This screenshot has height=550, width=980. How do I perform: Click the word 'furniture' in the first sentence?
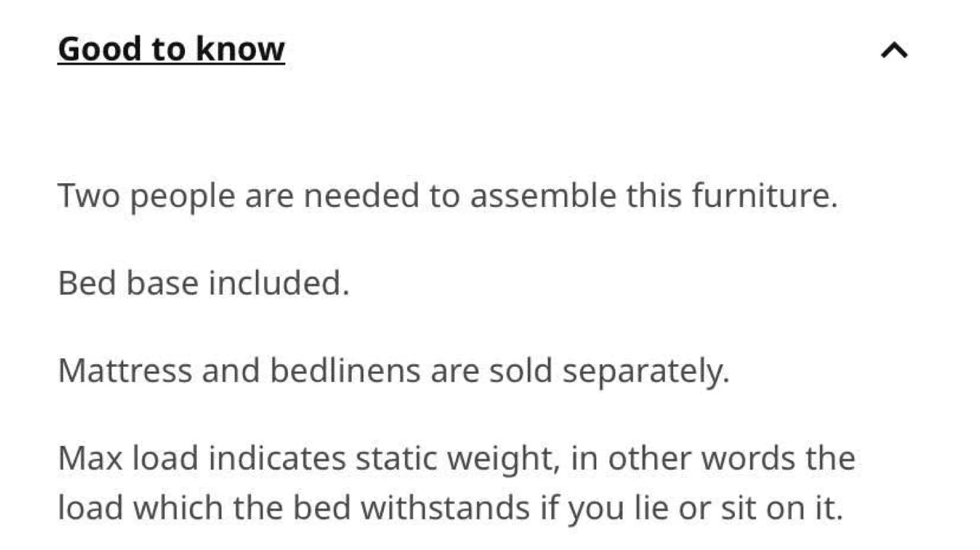pos(764,196)
